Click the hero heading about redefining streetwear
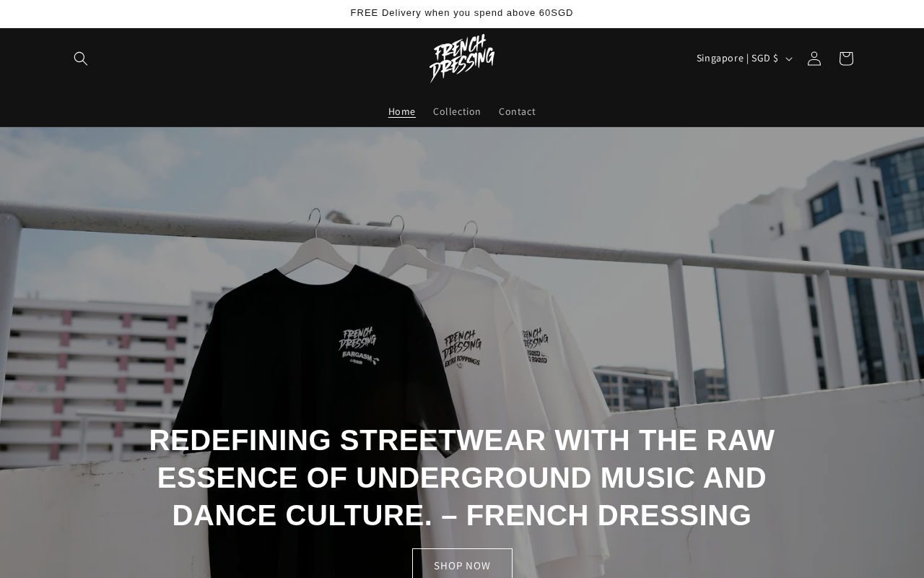This screenshot has height=578, width=924. pyautogui.click(x=462, y=478)
